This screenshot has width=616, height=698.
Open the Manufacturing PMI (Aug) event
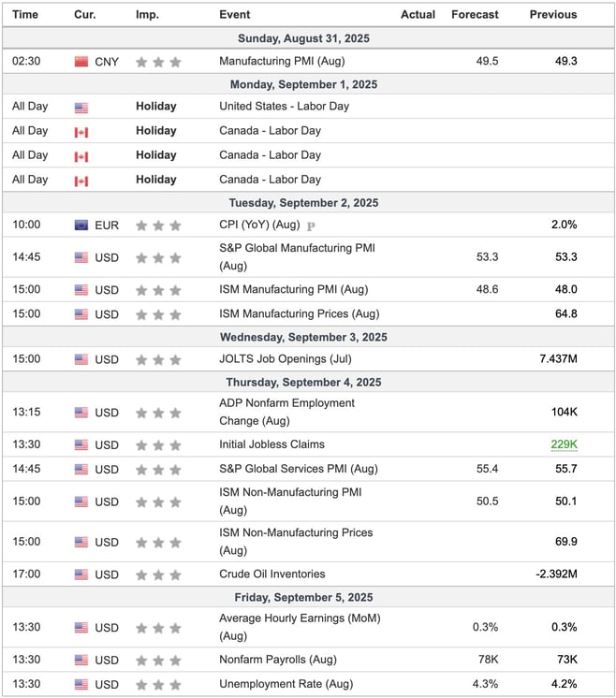tap(282, 61)
